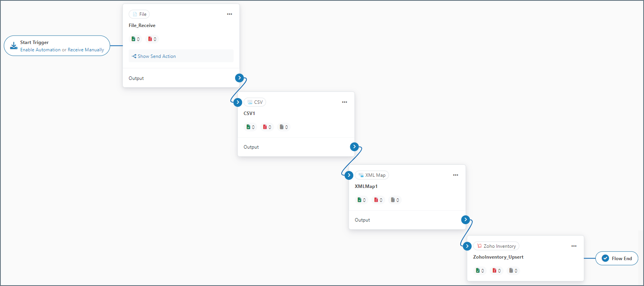Open ZohoInventory_Upsert three-dot menu

[x=574, y=246]
